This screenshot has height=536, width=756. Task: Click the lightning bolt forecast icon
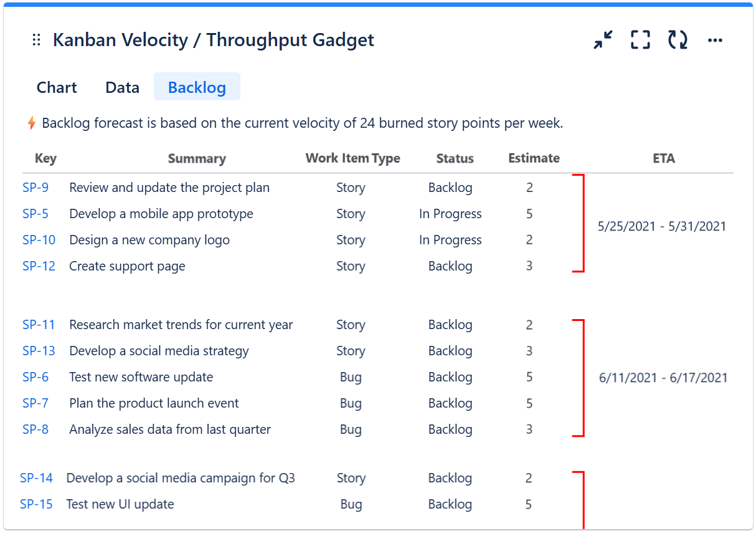[31, 123]
